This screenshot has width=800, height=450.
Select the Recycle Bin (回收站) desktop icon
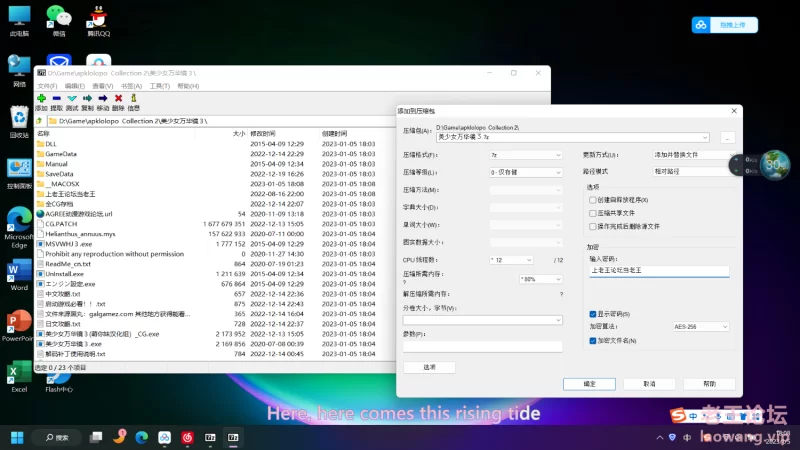pos(19,121)
